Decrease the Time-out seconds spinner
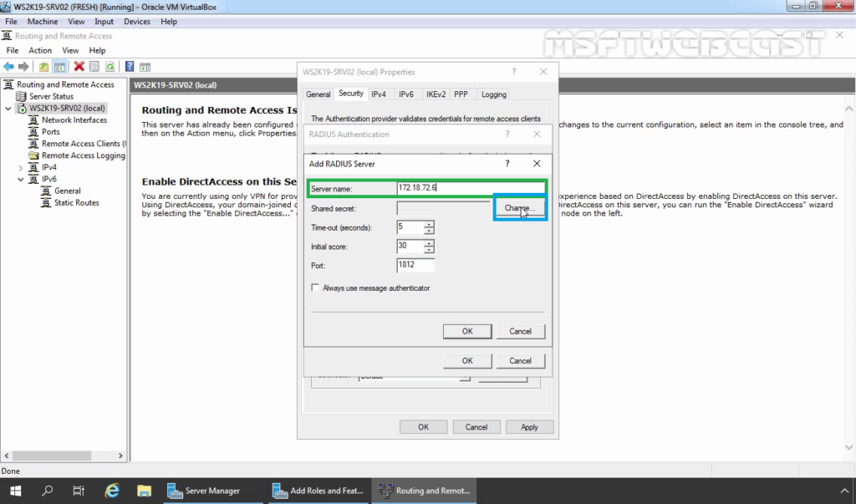The width and height of the screenshot is (856, 504). click(429, 231)
